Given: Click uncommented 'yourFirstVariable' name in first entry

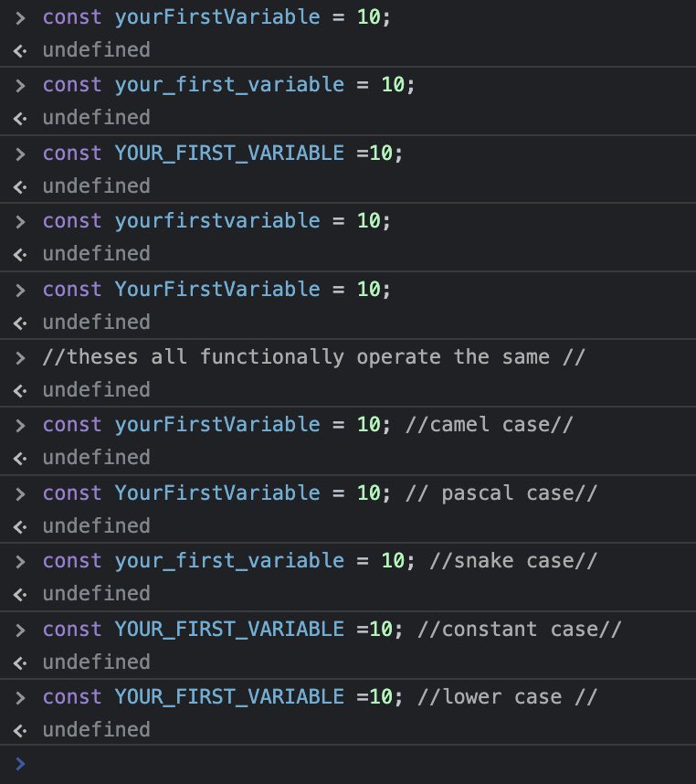Looking at the screenshot, I should point(217,17).
